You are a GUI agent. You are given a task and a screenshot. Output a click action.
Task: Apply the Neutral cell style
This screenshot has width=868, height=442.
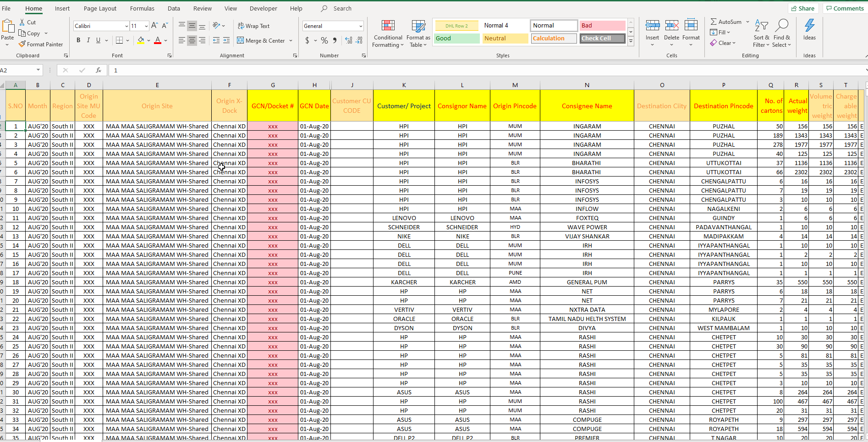point(505,39)
